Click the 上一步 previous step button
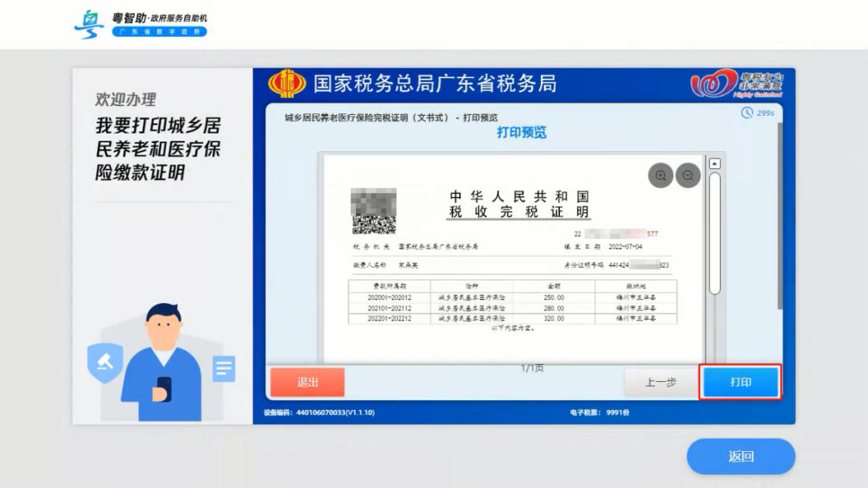868x488 pixels. [x=661, y=383]
